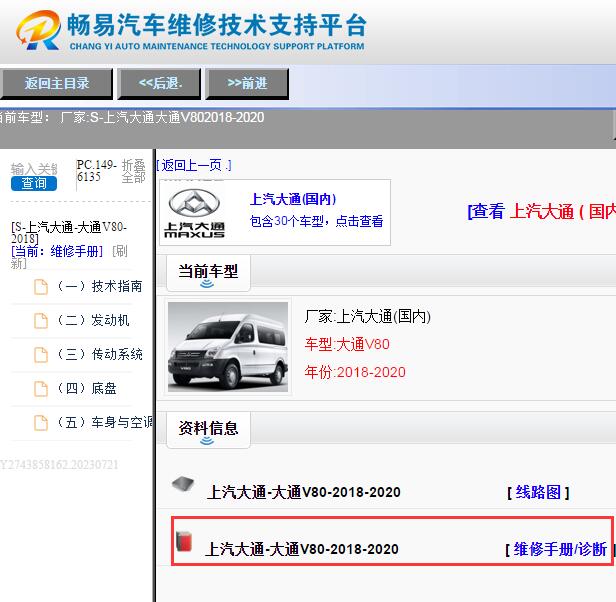Click 上汽大通-大通V80-2018-2020 title in 维修手册 row

click(302, 549)
